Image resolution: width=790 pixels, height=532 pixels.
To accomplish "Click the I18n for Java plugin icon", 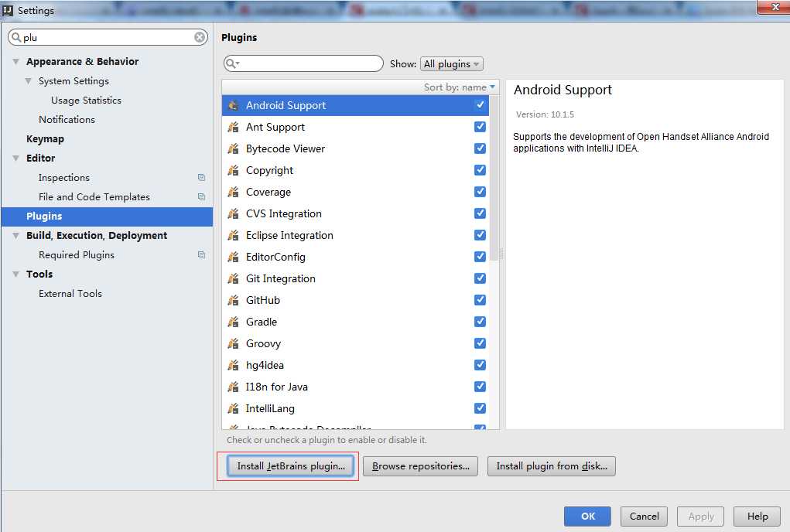I will coord(233,387).
